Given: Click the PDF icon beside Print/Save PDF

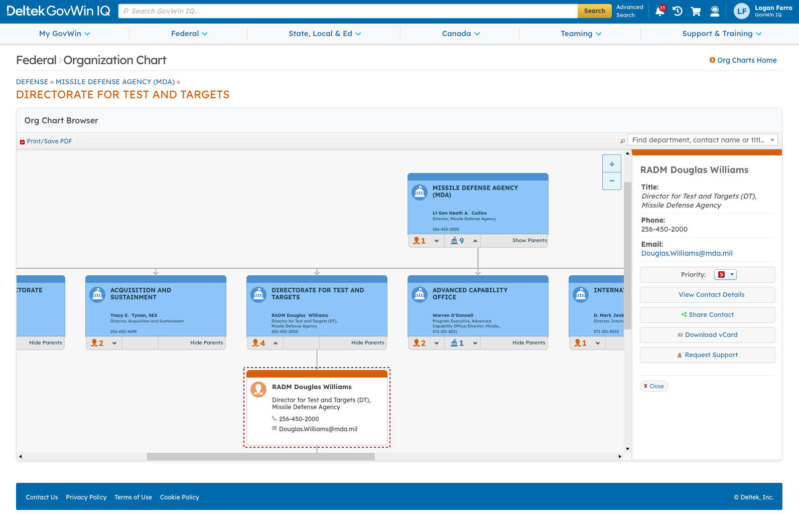Looking at the screenshot, I should click(x=22, y=142).
